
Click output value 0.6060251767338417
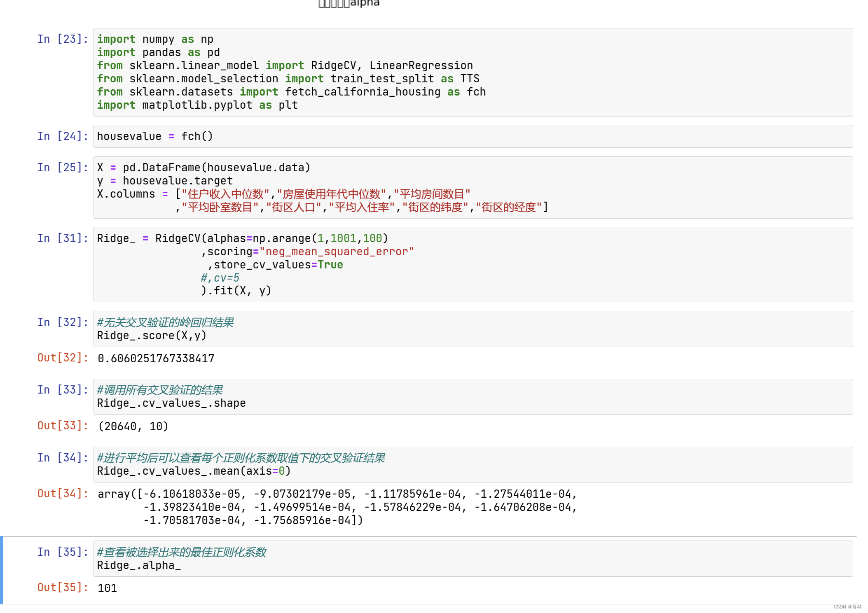point(156,359)
